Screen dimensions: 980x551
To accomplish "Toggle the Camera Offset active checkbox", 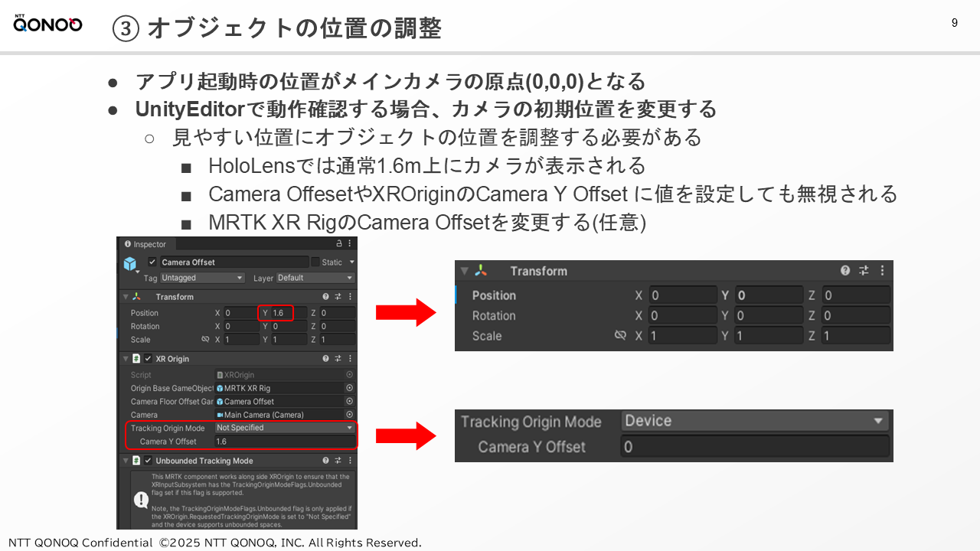I will pyautogui.click(x=152, y=262).
